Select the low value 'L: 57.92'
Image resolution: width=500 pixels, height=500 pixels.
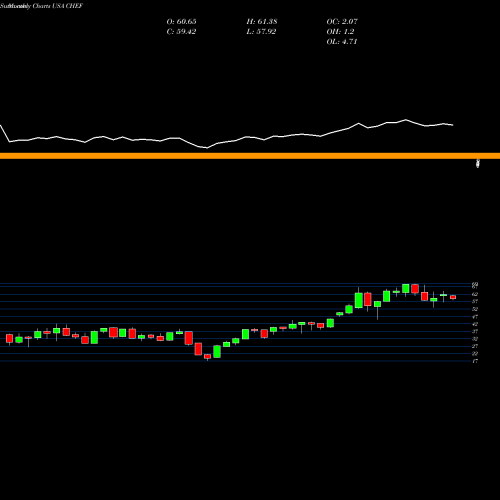[x=261, y=32]
